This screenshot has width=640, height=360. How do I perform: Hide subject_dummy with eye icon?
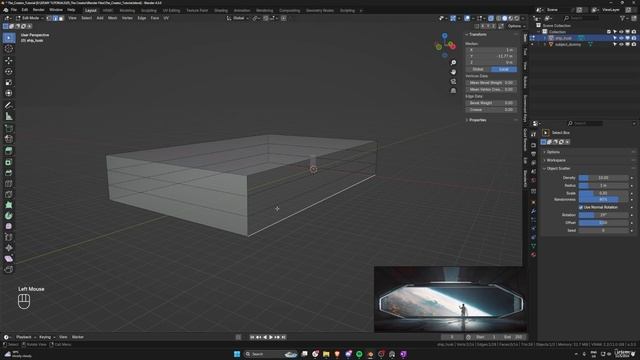pyautogui.click(x=621, y=44)
